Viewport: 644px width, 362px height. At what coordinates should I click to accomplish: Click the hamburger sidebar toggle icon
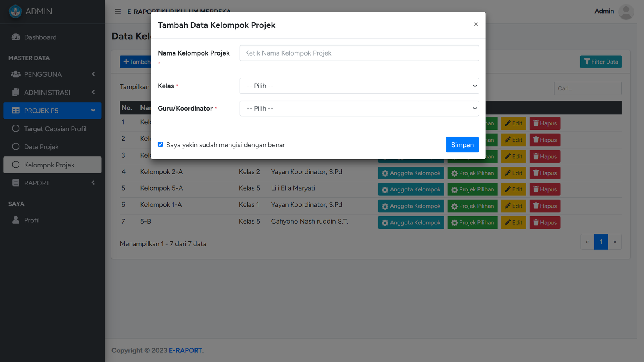click(x=118, y=12)
